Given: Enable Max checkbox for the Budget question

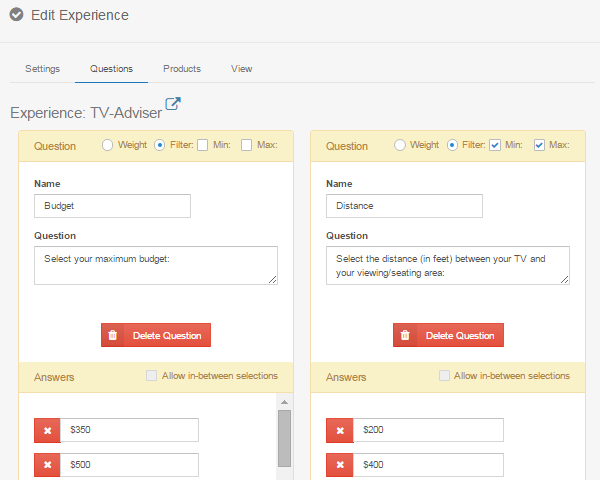Looking at the screenshot, I should coord(246,145).
